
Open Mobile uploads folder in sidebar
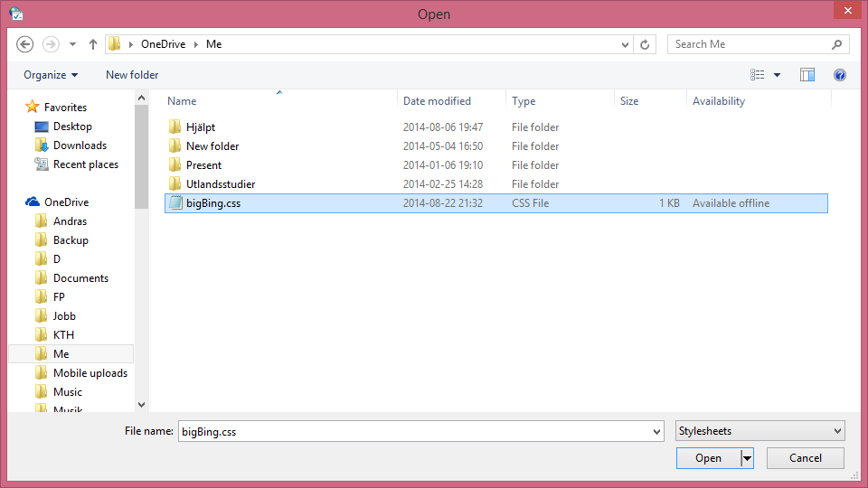[90, 373]
